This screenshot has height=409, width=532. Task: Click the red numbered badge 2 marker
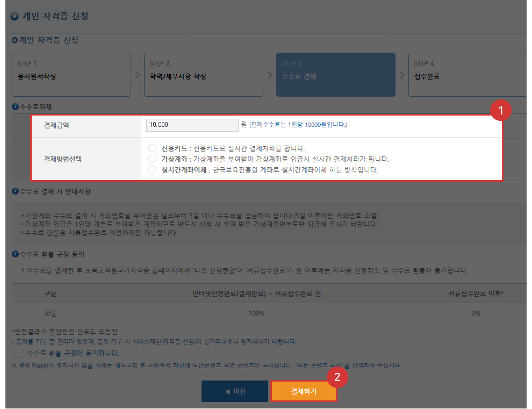click(x=337, y=378)
